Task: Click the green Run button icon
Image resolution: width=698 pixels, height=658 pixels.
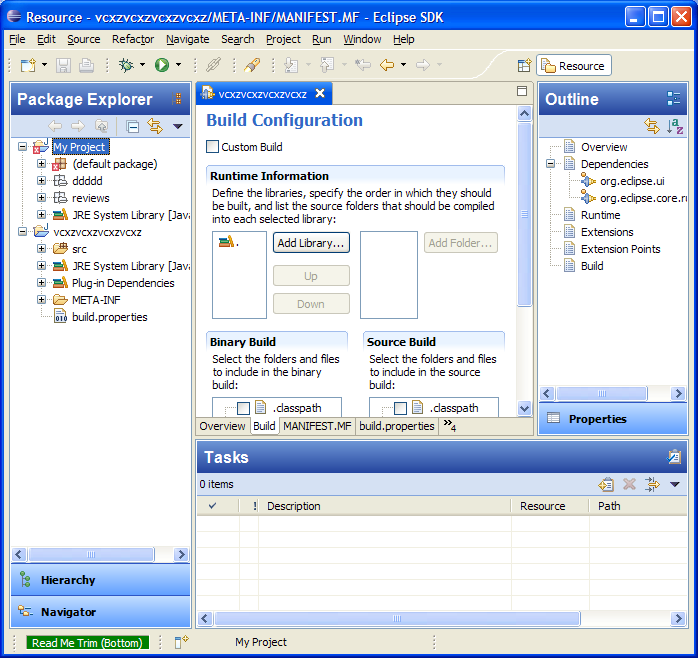Action: 162,65
